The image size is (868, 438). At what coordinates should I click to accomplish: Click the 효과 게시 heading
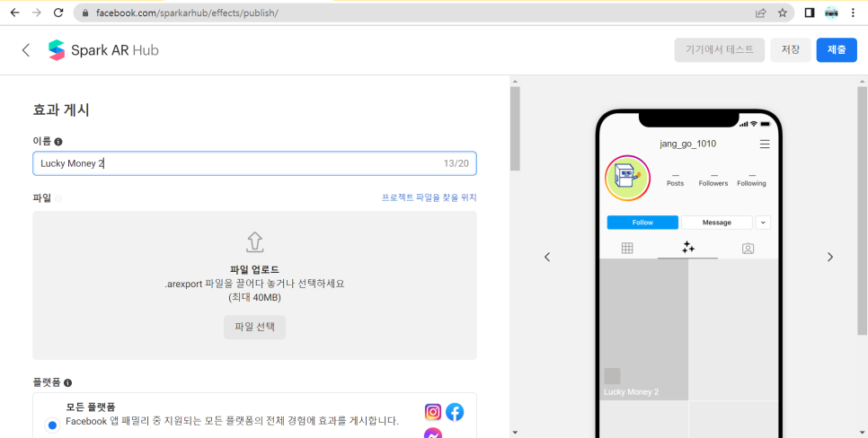coord(61,110)
